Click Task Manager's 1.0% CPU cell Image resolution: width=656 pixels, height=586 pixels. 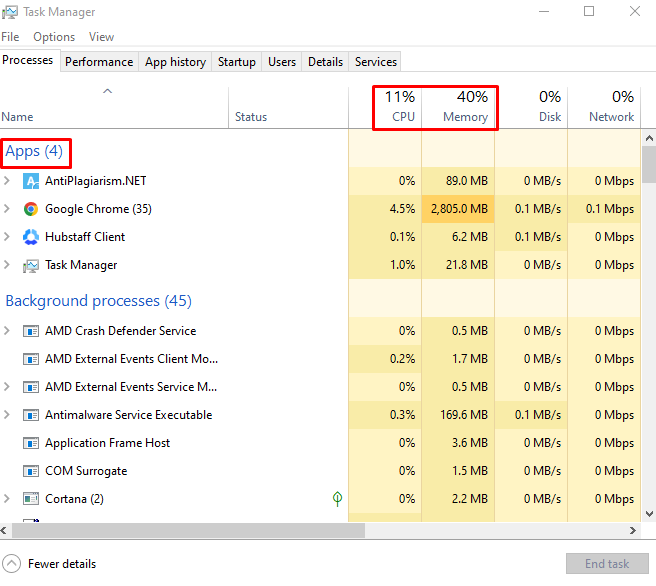(x=385, y=265)
